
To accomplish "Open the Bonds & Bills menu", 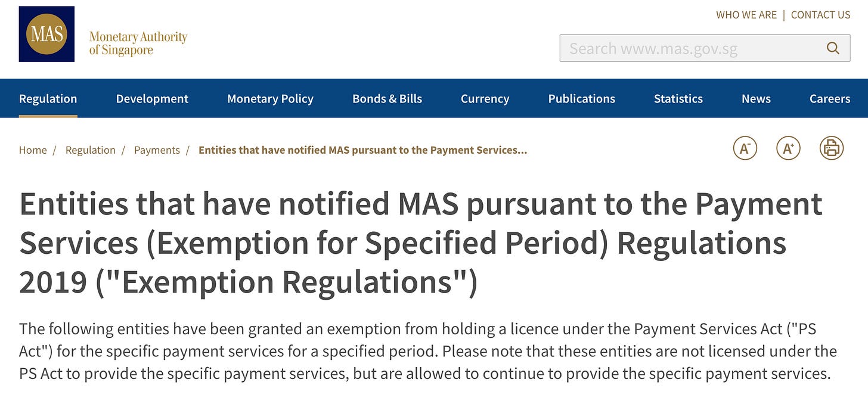I will coord(387,99).
